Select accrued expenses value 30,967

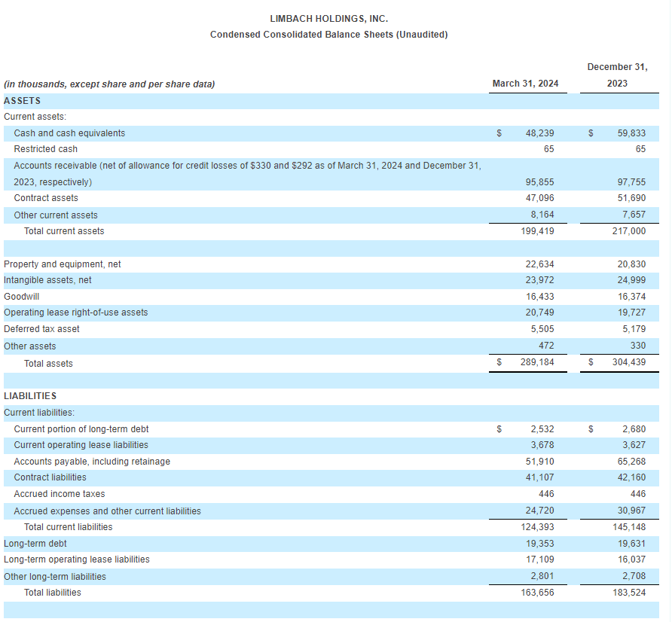(631, 511)
